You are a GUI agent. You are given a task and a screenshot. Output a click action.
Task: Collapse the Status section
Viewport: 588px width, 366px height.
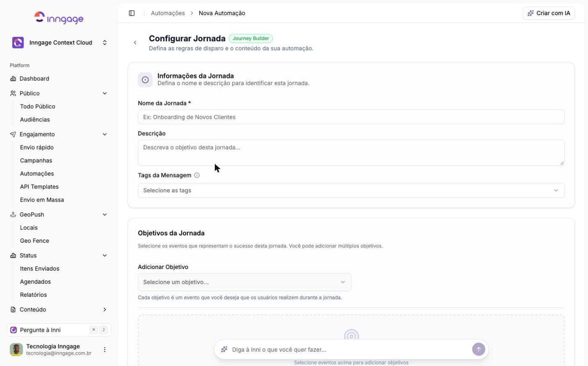pos(105,256)
